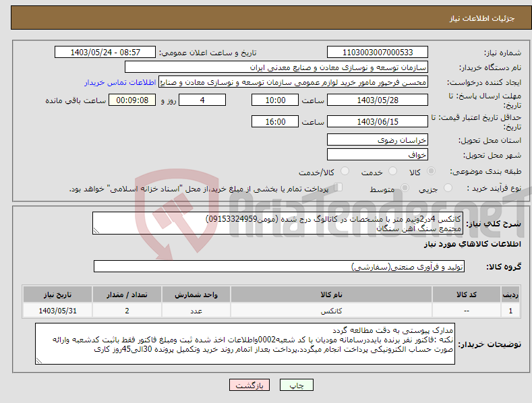
Task: Click the نوع فرآیند خرید label
Action: 494,188
